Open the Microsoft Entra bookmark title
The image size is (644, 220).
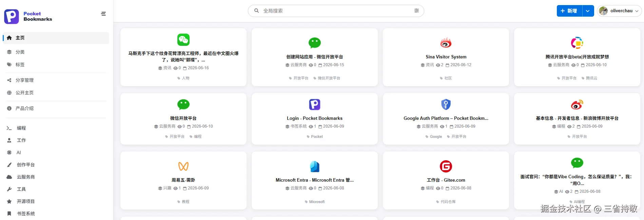(315, 180)
